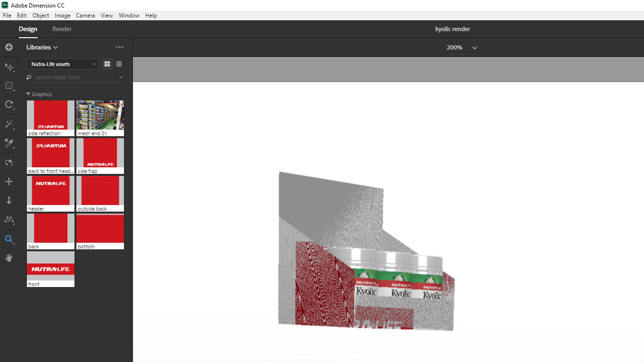Switch Libraries to grid view

click(107, 64)
